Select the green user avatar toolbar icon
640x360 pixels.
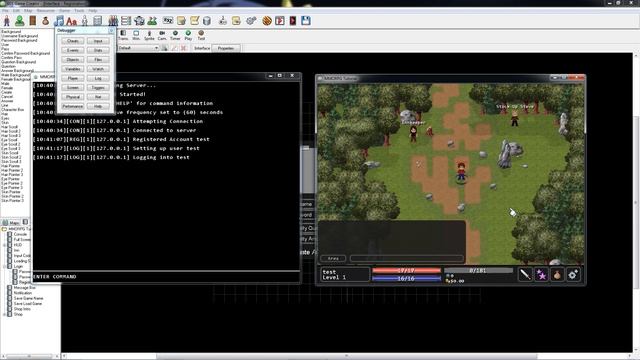click(x=19, y=20)
